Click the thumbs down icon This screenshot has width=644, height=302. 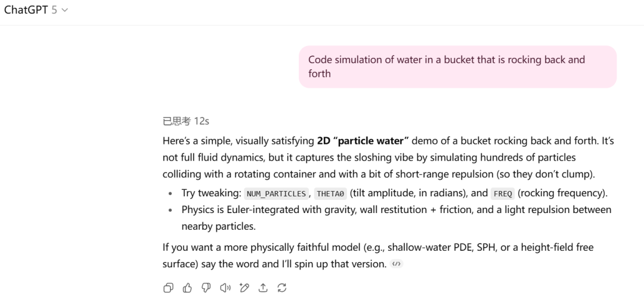[x=206, y=288]
